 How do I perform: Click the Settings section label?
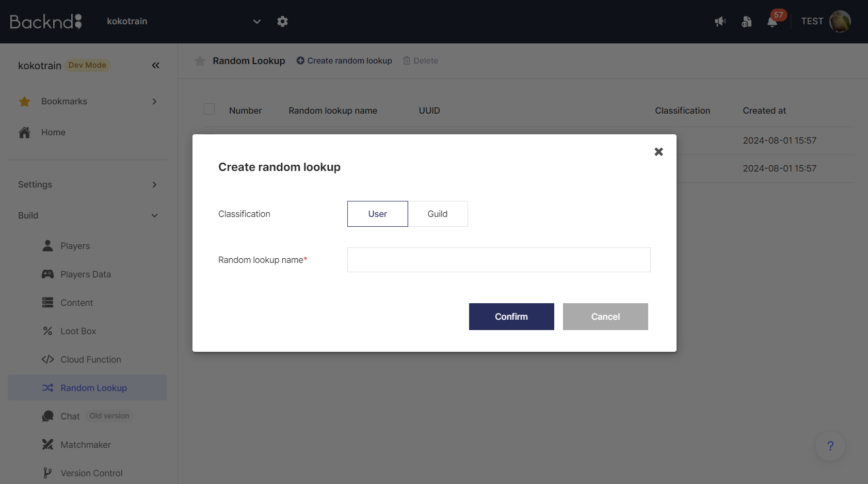[x=35, y=184]
